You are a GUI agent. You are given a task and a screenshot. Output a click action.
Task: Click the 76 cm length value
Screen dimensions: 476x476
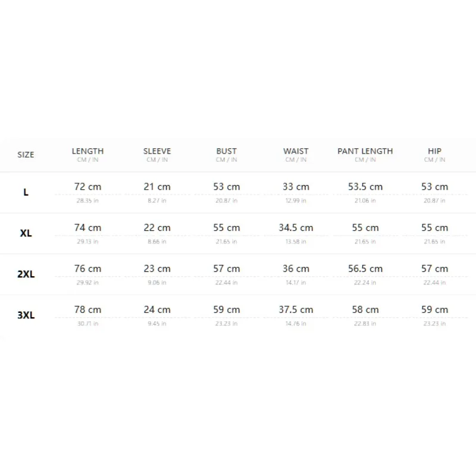pos(87,269)
